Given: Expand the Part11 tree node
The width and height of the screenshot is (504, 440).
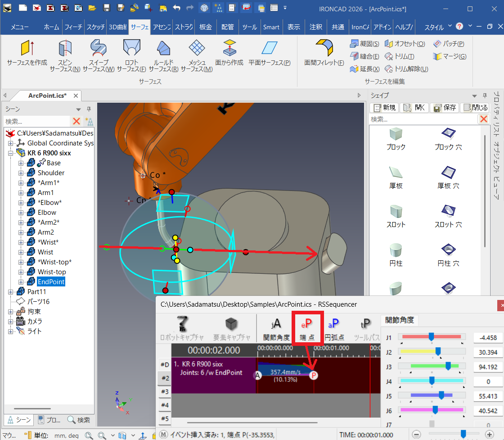Looking at the screenshot, I should pos(11,292).
